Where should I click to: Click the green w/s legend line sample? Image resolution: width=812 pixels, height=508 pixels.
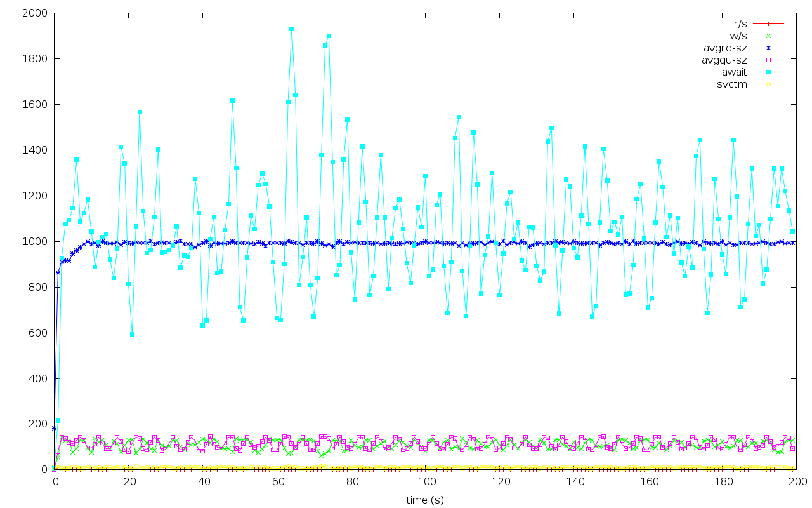769,36
